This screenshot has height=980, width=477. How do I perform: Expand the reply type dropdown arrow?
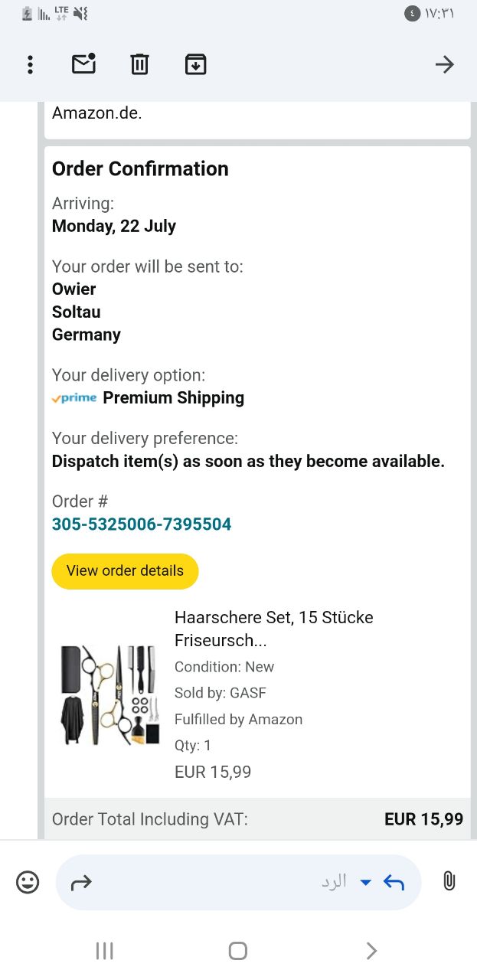click(365, 883)
